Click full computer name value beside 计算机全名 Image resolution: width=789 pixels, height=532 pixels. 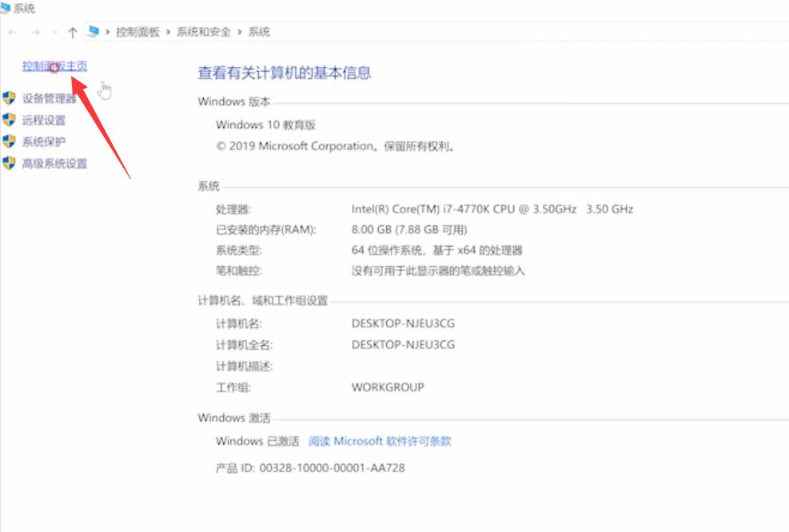click(403, 344)
